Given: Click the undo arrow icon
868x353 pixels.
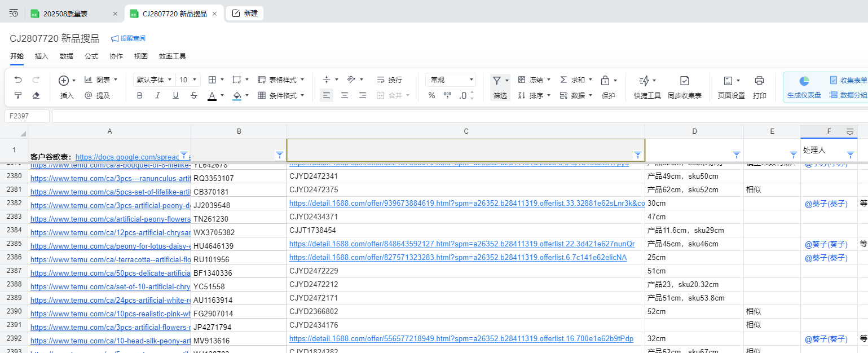Looking at the screenshot, I should [x=18, y=80].
